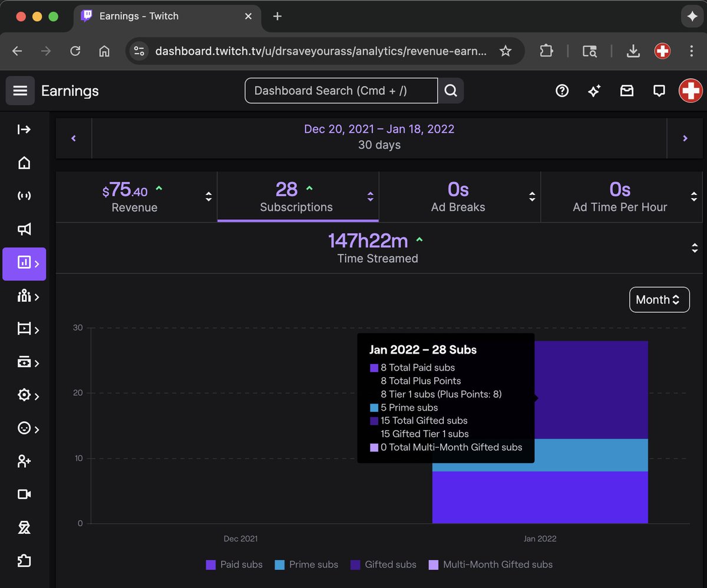The image size is (707, 588).
Task: Click the dashboard search magnifier button
Action: click(451, 91)
